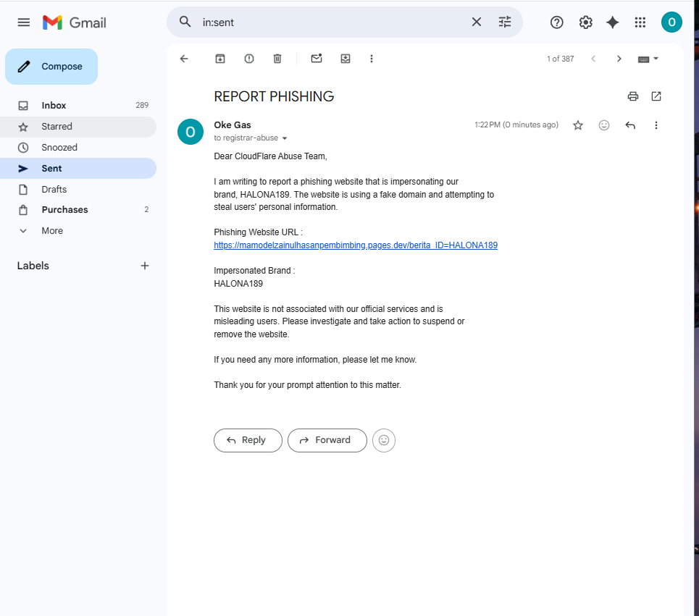Open the Purchases label
The height and width of the screenshot is (616, 699).
point(78,210)
